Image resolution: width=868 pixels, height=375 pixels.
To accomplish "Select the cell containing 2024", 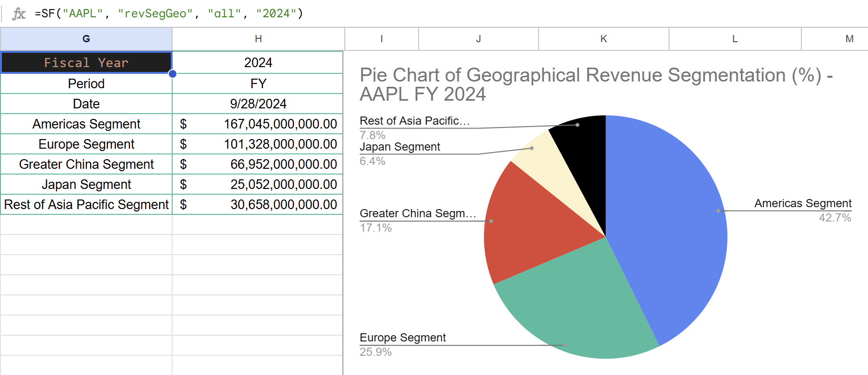I will 258,63.
